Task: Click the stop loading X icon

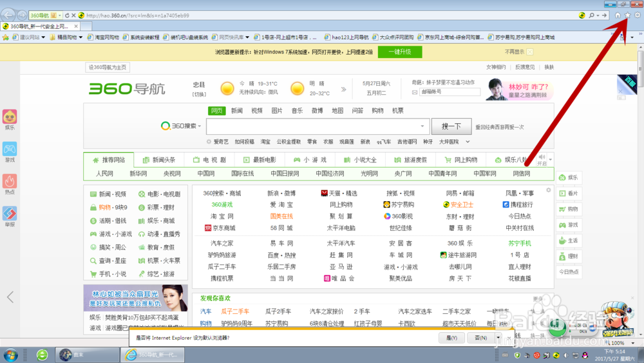Action: (x=73, y=15)
